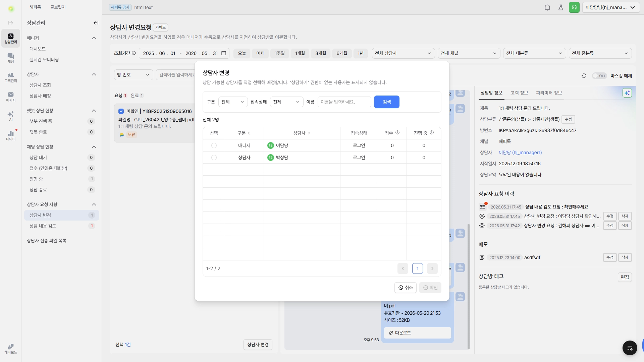Viewport: 644px width, 362px height.
Task: Collapse 매니저 menu section
Action: 94,38
